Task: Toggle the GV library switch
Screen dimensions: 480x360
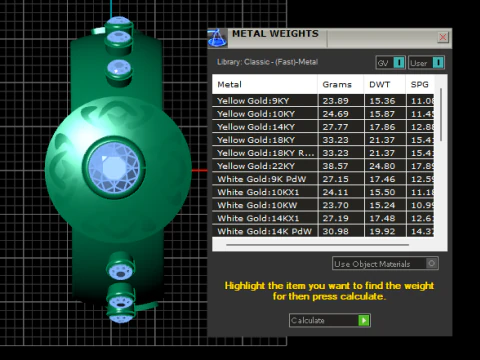Action: [390, 63]
